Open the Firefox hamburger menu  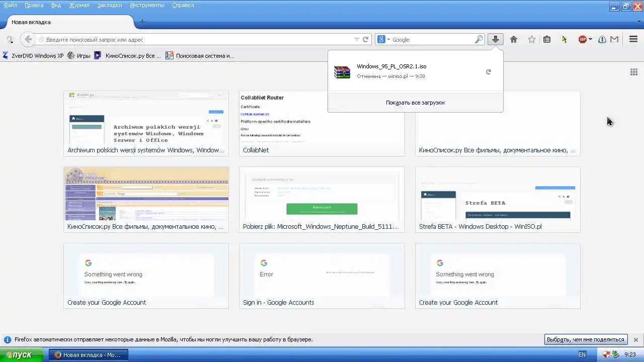point(633,39)
